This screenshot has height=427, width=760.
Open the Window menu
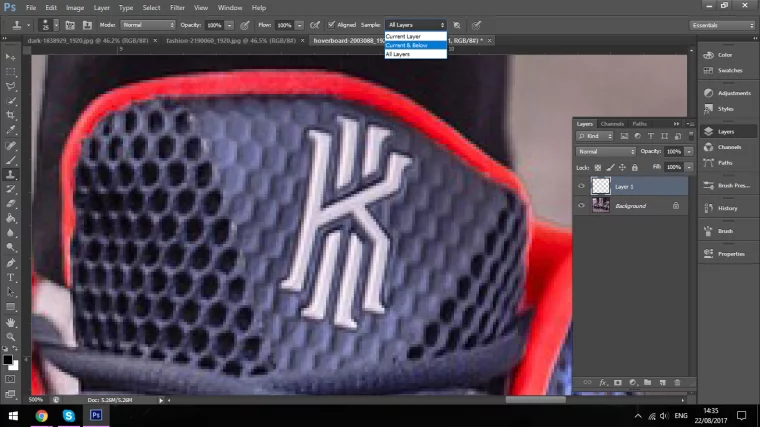[230, 8]
